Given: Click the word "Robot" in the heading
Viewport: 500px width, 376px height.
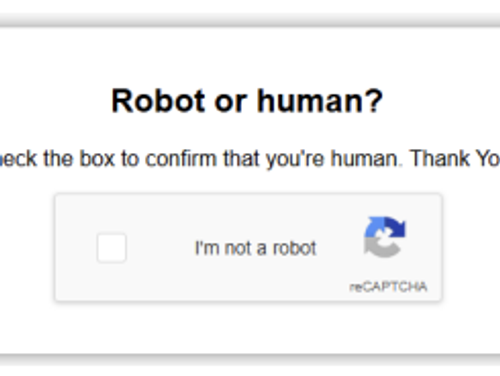Looking at the screenshot, I should tap(158, 101).
